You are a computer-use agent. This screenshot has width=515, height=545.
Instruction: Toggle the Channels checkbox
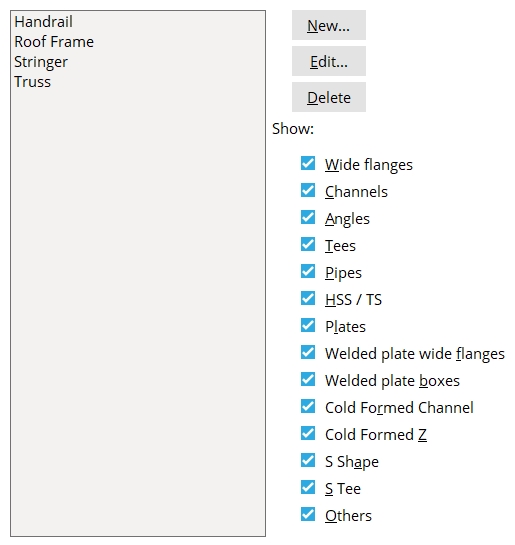(x=308, y=190)
